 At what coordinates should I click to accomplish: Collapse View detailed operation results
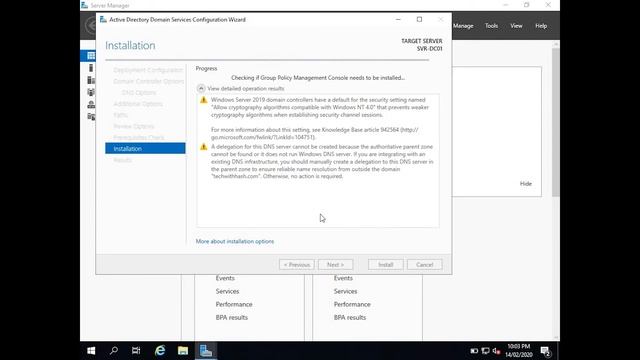pyautogui.click(x=201, y=88)
